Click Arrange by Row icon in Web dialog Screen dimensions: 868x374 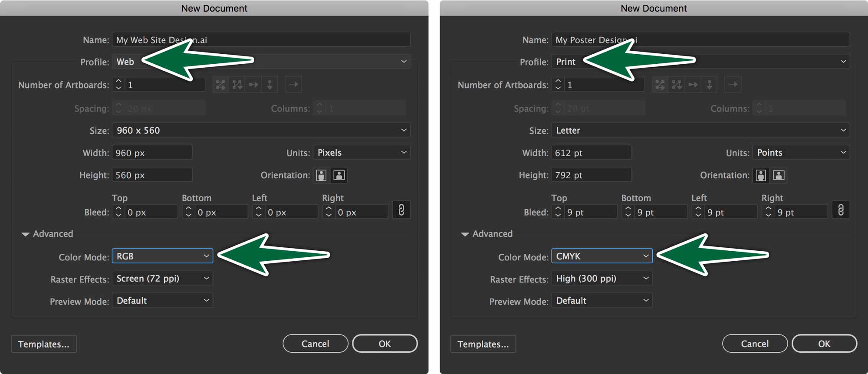point(253,85)
